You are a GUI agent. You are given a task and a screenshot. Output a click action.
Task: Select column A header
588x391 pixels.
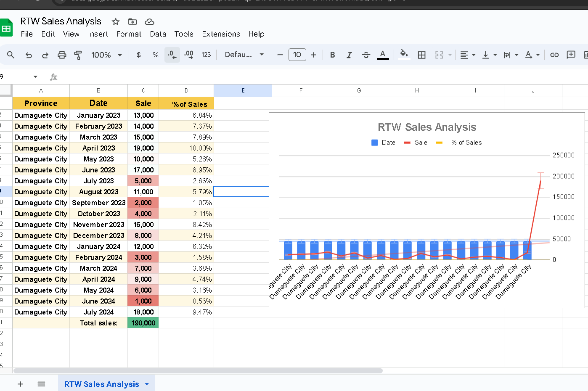point(41,90)
